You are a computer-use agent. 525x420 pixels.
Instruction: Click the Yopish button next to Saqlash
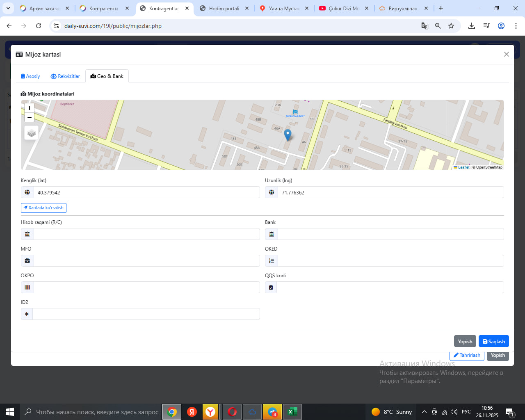tap(465, 341)
